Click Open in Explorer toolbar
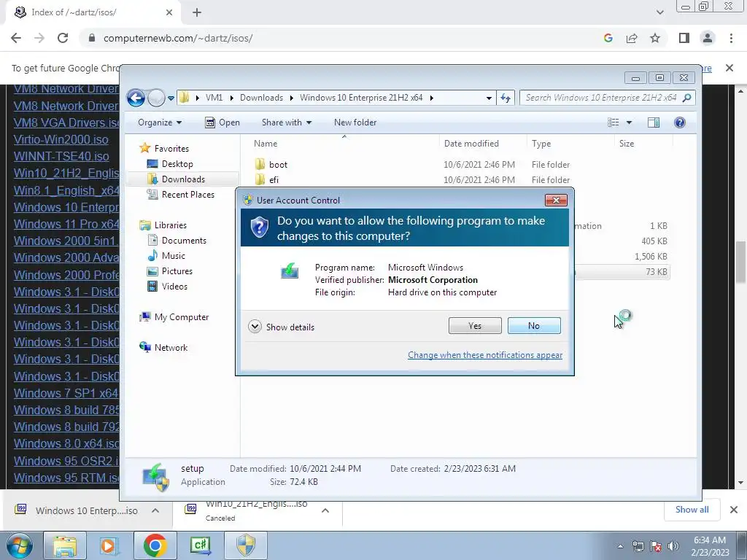This screenshot has width=747, height=560. (222, 122)
